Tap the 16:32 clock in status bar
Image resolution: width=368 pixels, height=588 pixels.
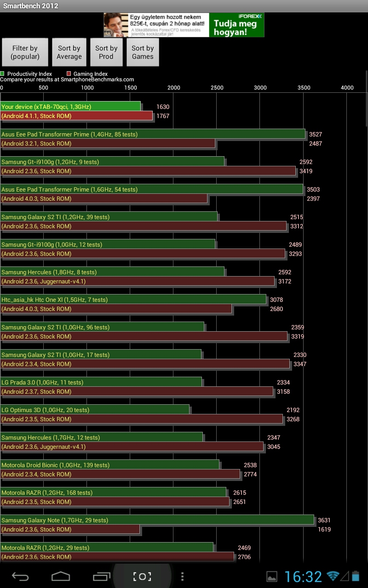pos(303,577)
